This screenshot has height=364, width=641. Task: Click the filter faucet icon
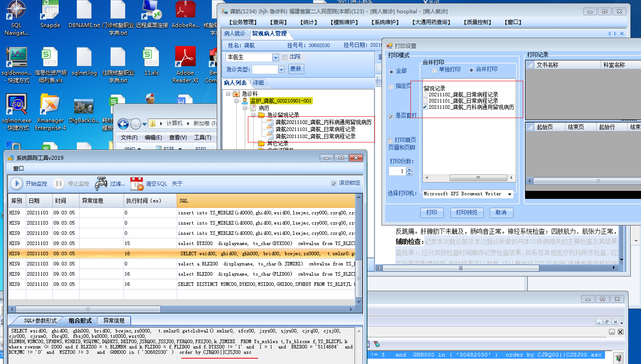pos(101,183)
